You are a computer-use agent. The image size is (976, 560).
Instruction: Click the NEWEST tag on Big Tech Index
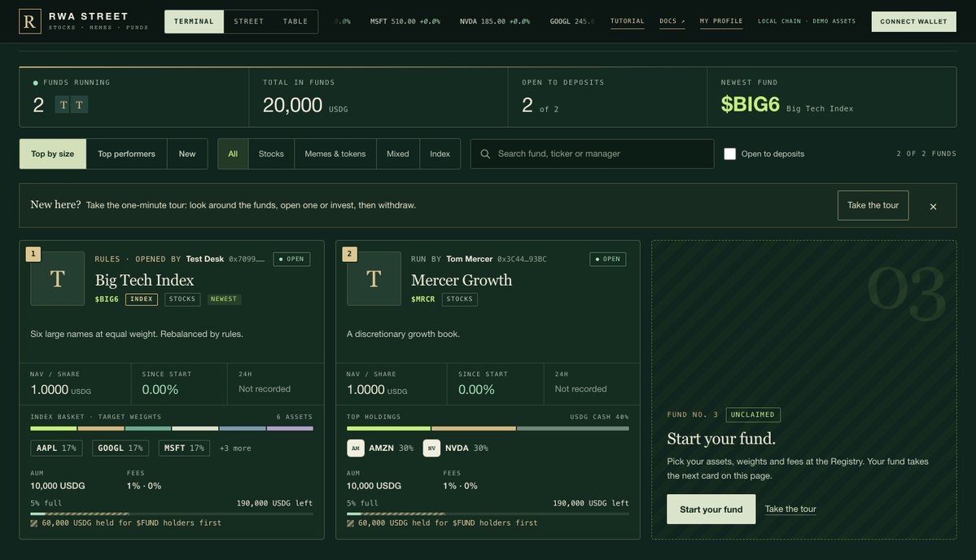[224, 300]
